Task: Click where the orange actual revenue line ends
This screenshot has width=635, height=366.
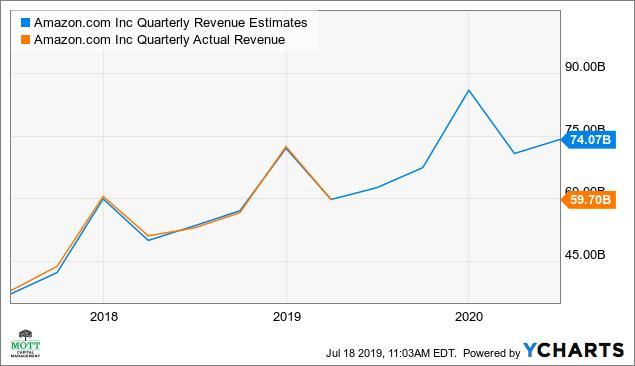Action: pos(331,199)
